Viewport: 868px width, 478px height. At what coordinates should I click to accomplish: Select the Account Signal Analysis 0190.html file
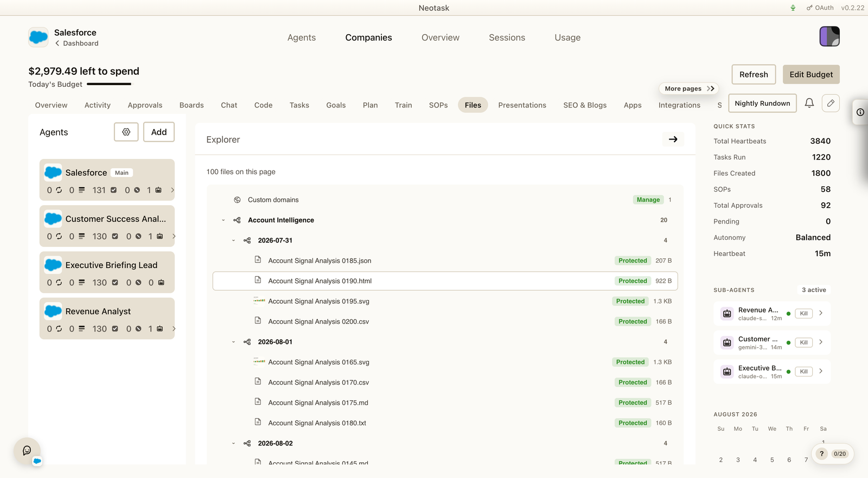click(x=445, y=281)
